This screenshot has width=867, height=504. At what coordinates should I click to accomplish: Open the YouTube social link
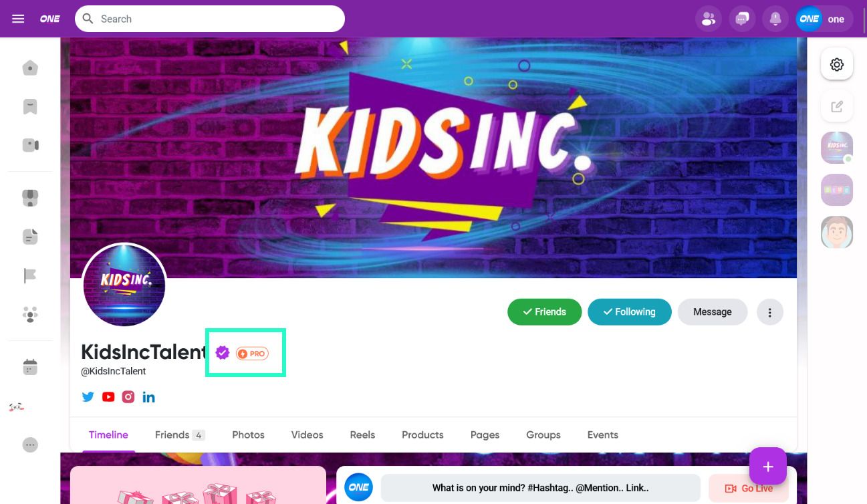click(108, 396)
